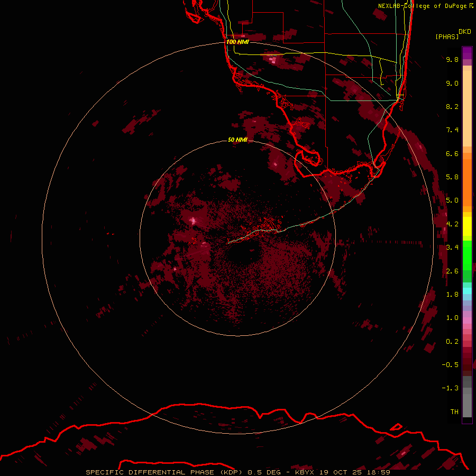This screenshot has width=476, height=476.
Task: Click the 50 NMI range ring label
Action: click(237, 140)
